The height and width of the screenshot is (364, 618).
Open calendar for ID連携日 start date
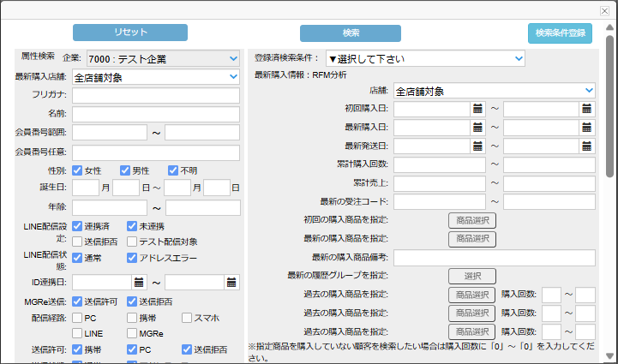tap(139, 282)
